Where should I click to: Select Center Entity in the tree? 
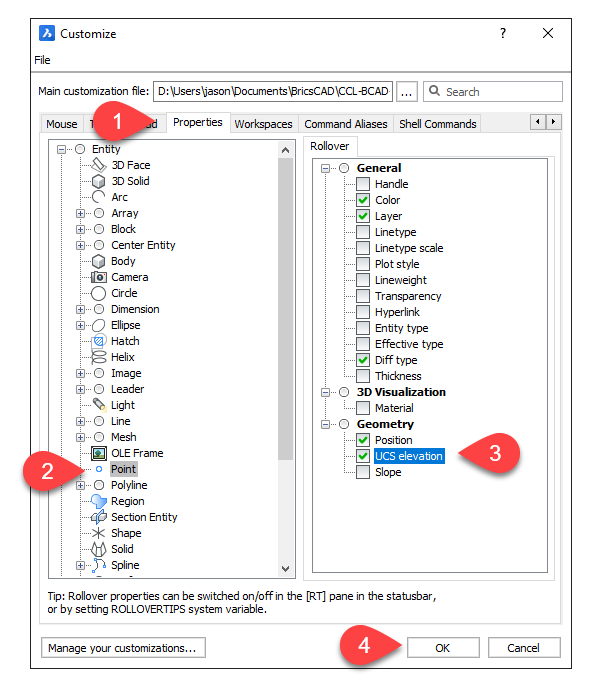[143, 245]
